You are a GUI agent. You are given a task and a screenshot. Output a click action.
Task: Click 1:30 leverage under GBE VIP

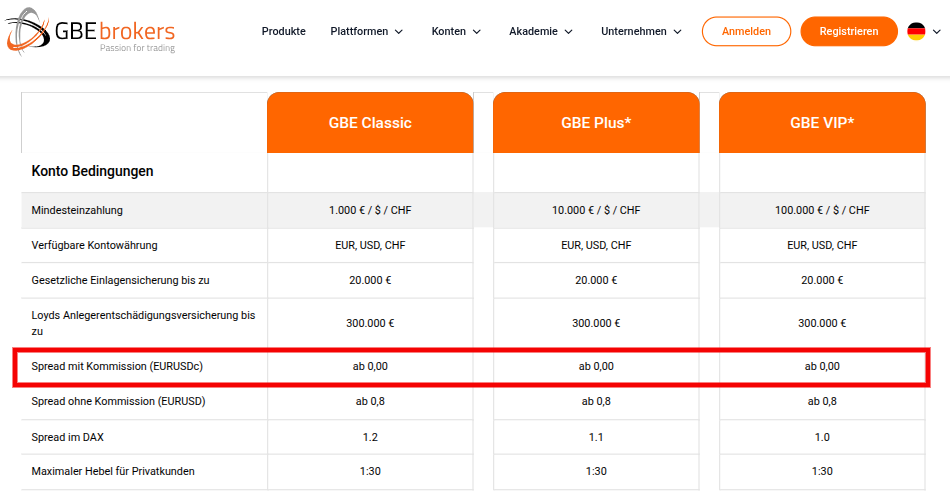click(822, 471)
